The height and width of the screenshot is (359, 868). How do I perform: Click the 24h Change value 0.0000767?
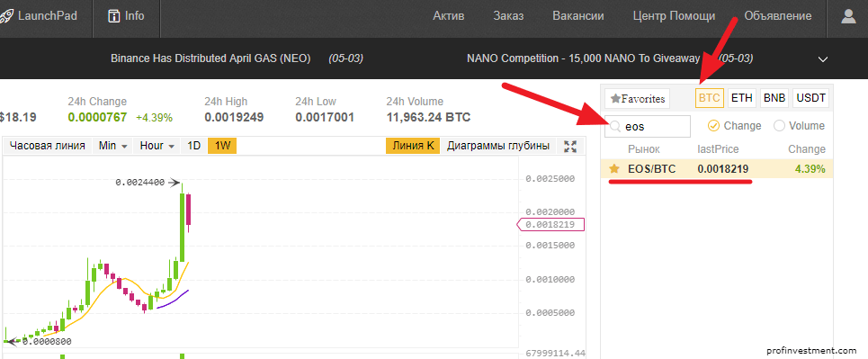pyautogui.click(x=97, y=118)
